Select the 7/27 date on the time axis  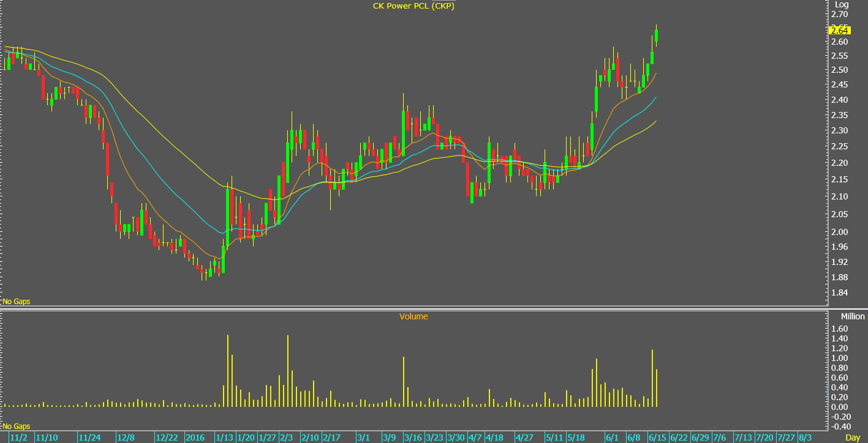pos(786,437)
